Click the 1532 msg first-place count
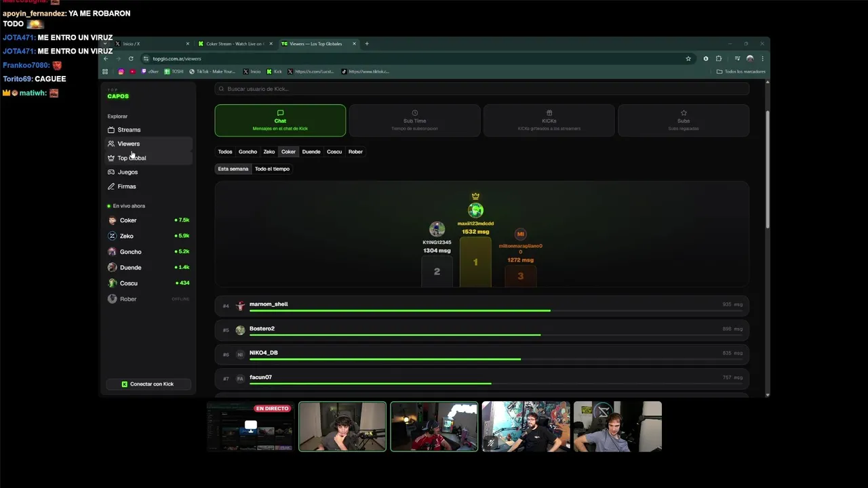 (475, 232)
